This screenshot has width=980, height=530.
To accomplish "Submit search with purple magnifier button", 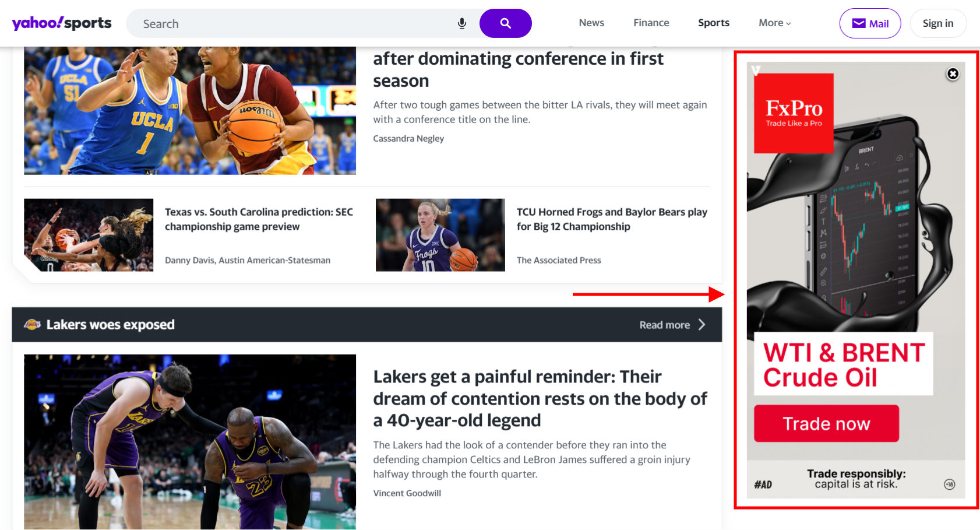I will pos(505,23).
